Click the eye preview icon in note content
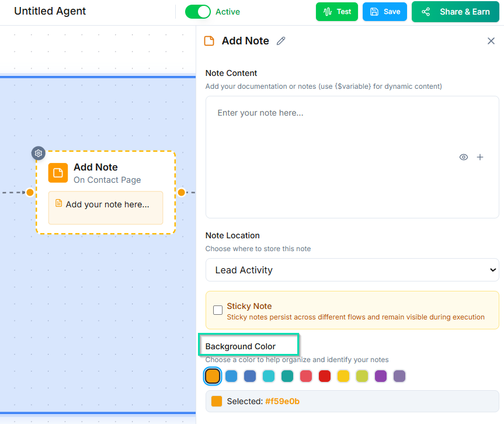This screenshot has width=504, height=424. 464,157
